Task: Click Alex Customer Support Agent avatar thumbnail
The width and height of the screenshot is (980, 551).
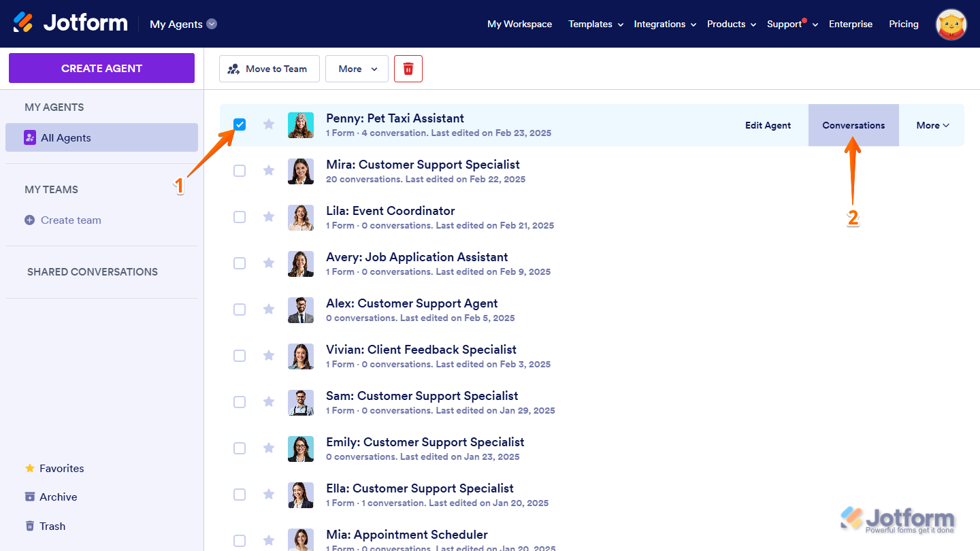Action: point(301,310)
